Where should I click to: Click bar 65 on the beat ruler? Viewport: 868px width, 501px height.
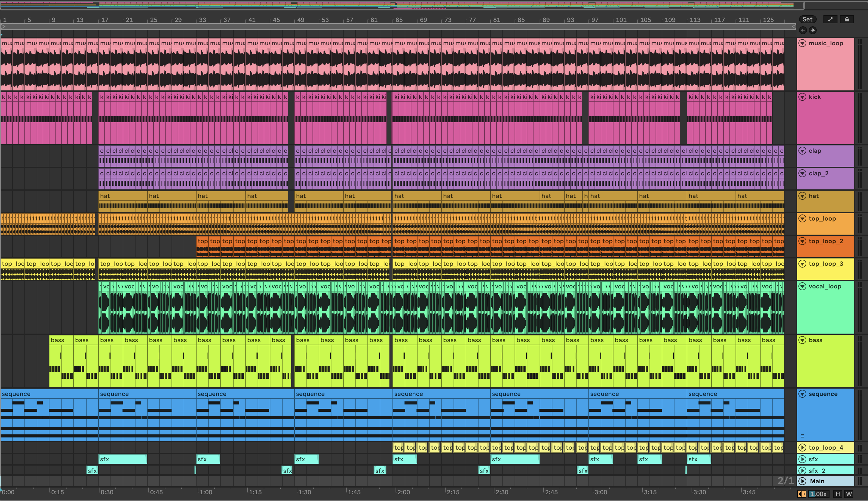398,20
